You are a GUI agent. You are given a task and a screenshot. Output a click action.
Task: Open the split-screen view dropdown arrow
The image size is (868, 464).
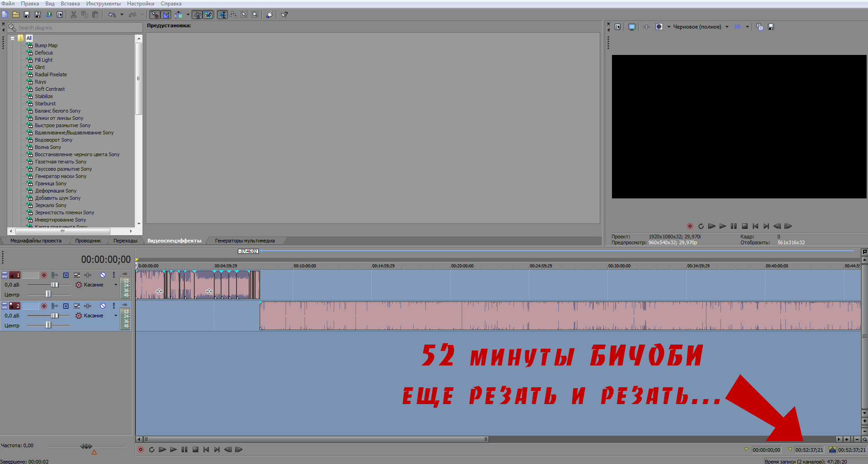(x=669, y=27)
